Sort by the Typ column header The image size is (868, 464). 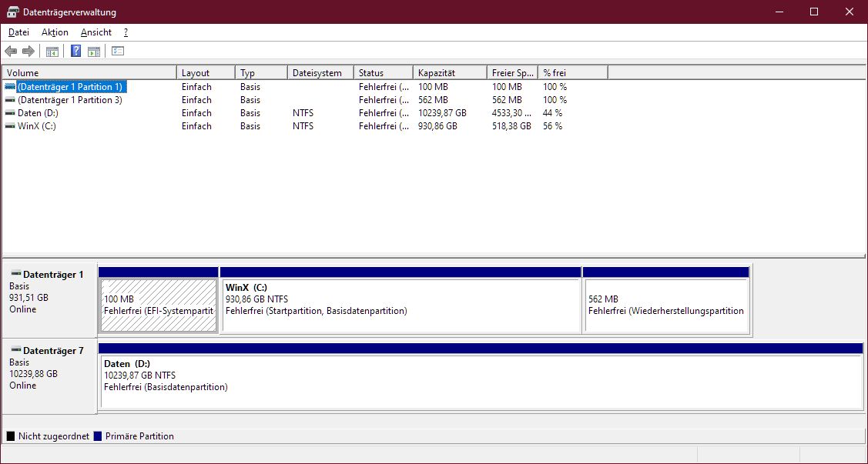261,73
